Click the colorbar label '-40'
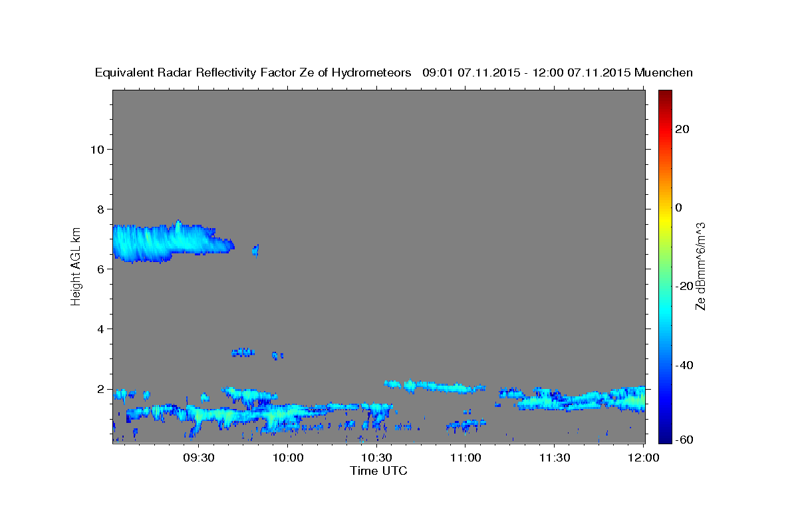This screenshot has height=532, width=798. pyautogui.click(x=684, y=364)
